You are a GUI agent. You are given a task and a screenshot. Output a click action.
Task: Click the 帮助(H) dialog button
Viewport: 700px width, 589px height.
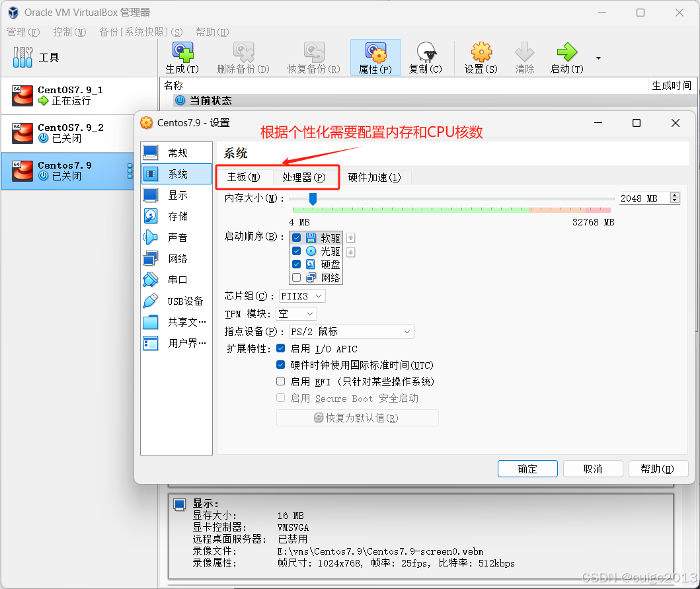pyautogui.click(x=658, y=469)
